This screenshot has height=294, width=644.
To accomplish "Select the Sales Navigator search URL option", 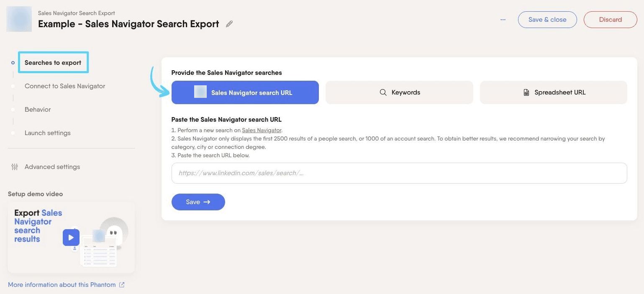I will coord(245,92).
